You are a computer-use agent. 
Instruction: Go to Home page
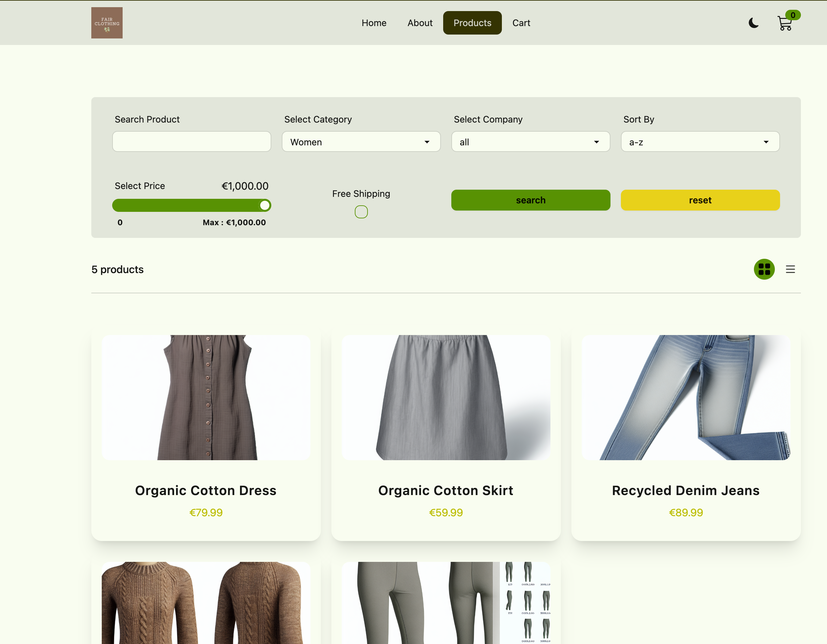click(x=374, y=23)
